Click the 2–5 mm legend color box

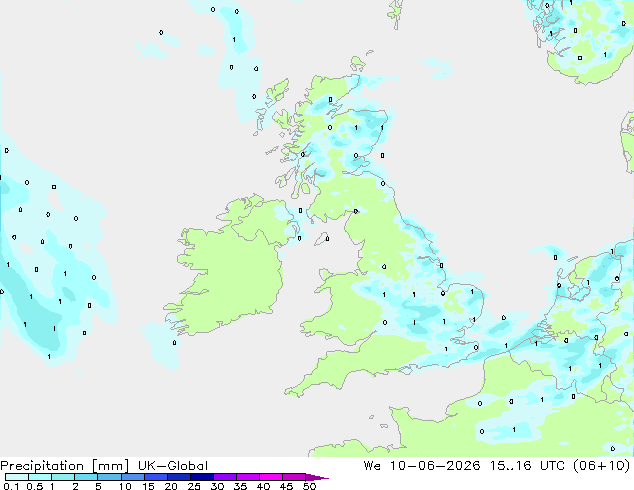point(86,477)
